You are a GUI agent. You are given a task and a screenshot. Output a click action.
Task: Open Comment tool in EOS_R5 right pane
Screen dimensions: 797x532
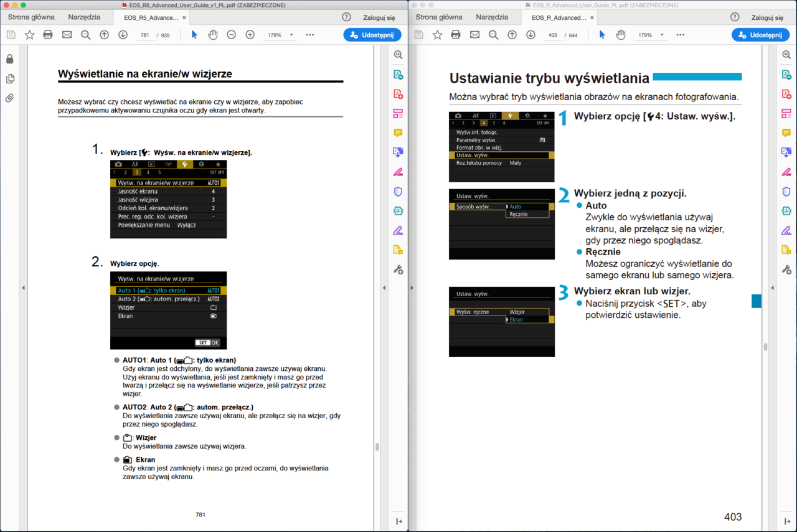[x=398, y=133]
